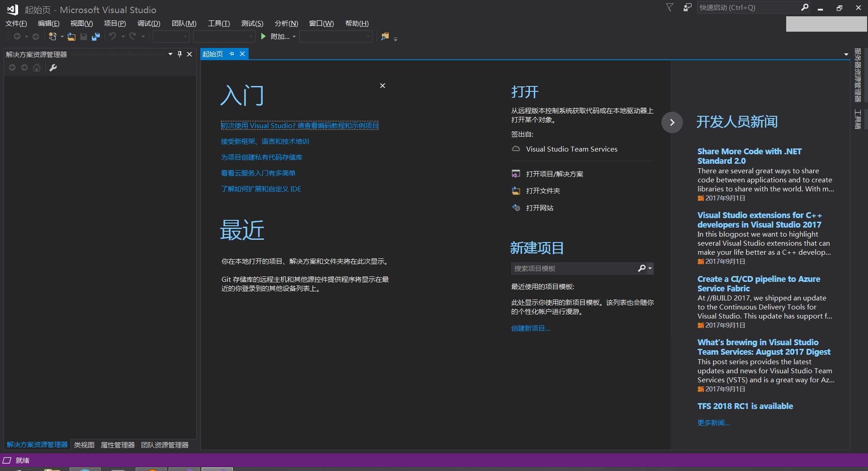
Task: Switch to the 类视图 tab
Action: (x=84, y=445)
